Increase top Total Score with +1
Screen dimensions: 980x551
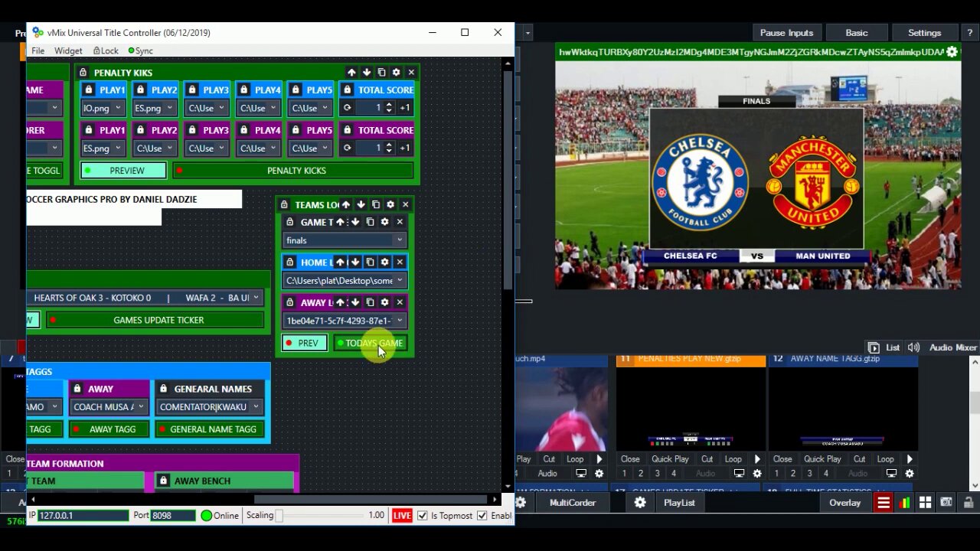(x=404, y=108)
